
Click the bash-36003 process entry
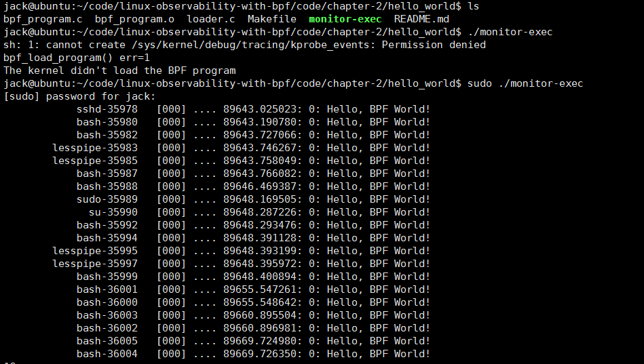pos(107,315)
